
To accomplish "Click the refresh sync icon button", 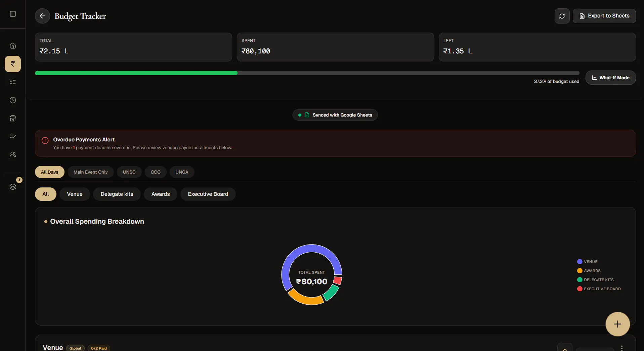I will (562, 16).
